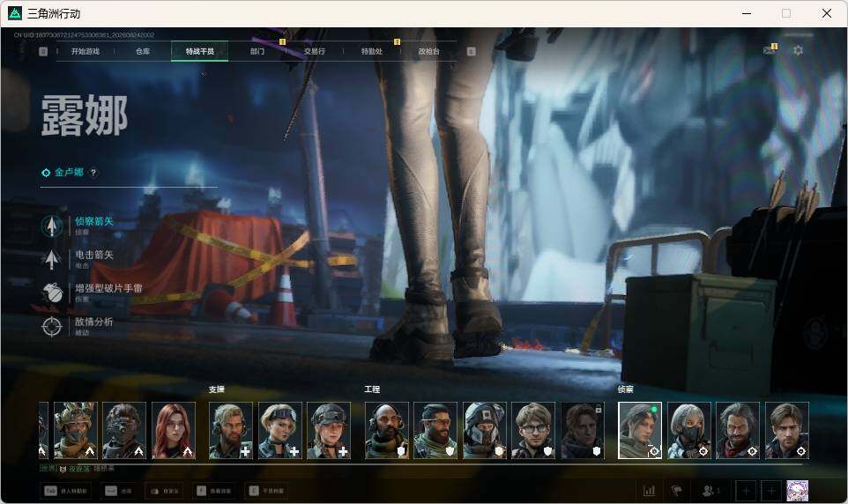Open the 世界 chat channel tag
Viewport: 848px width, 504px height.
point(48,468)
